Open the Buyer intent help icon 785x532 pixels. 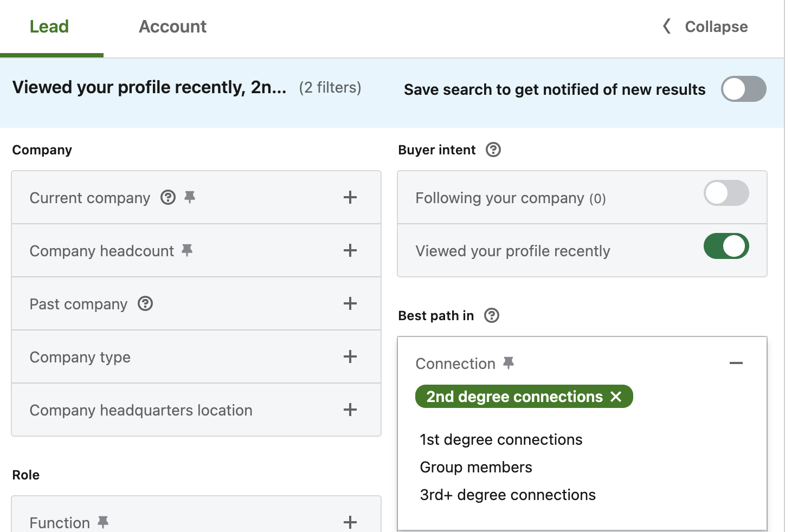(x=493, y=150)
